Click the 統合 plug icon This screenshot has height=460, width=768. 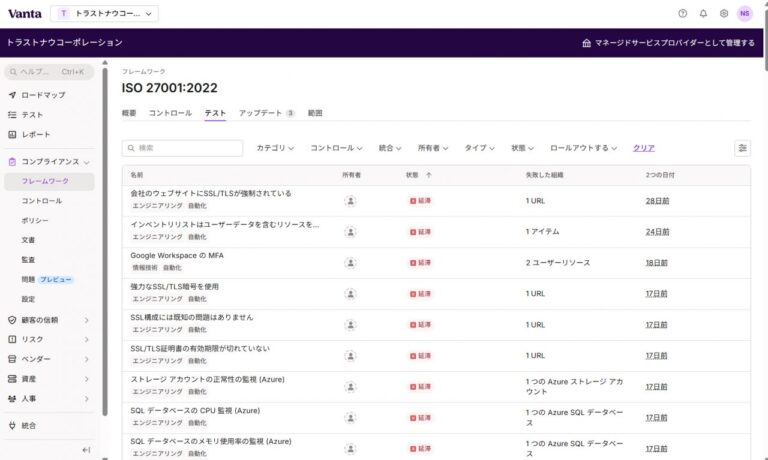pyautogui.click(x=12, y=426)
